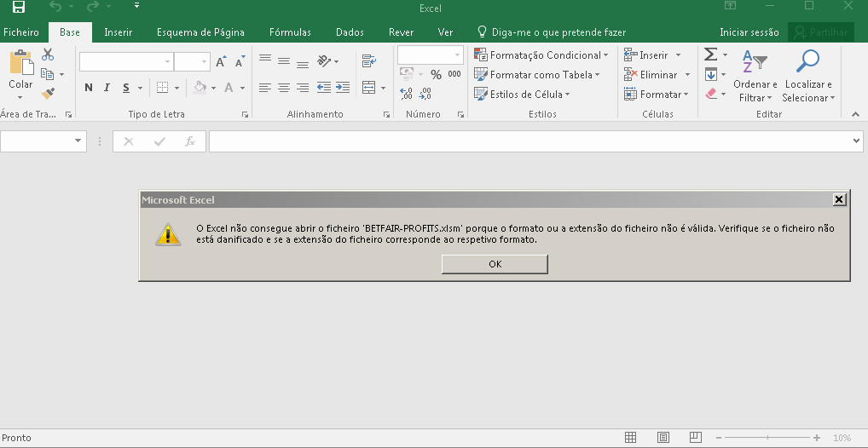Click Iniciar sessão
Image resolution: width=868 pixels, height=448 pixels.
click(749, 32)
